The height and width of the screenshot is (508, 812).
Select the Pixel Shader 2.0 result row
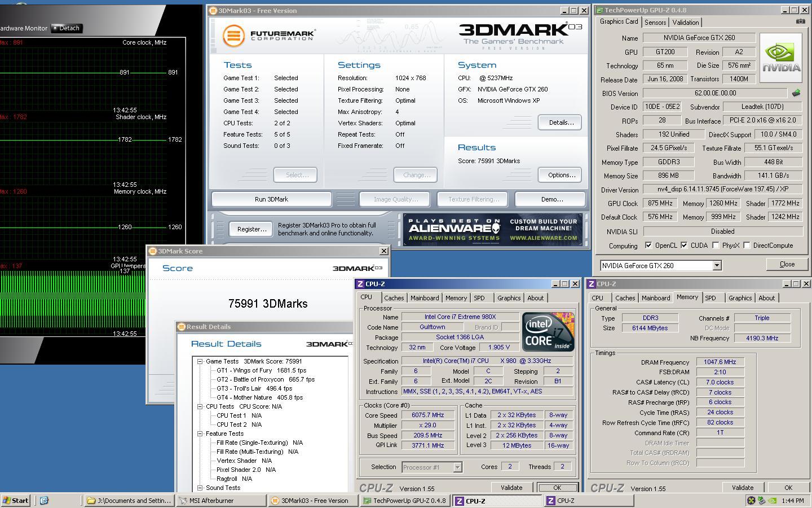coord(246,470)
